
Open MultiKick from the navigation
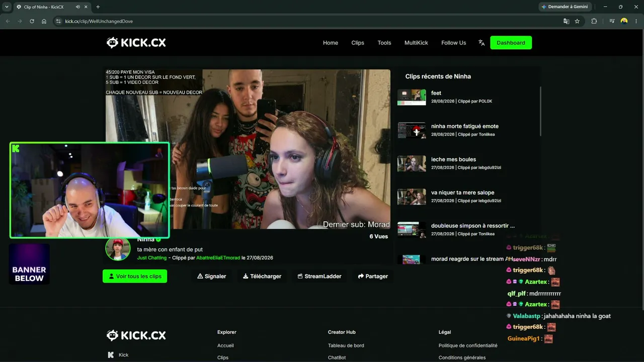(416, 43)
